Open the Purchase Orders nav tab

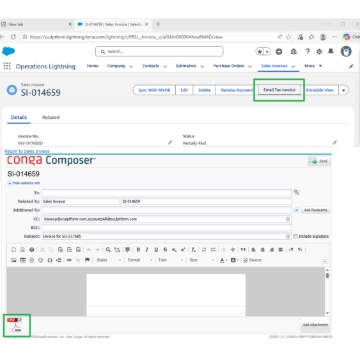coord(229,66)
